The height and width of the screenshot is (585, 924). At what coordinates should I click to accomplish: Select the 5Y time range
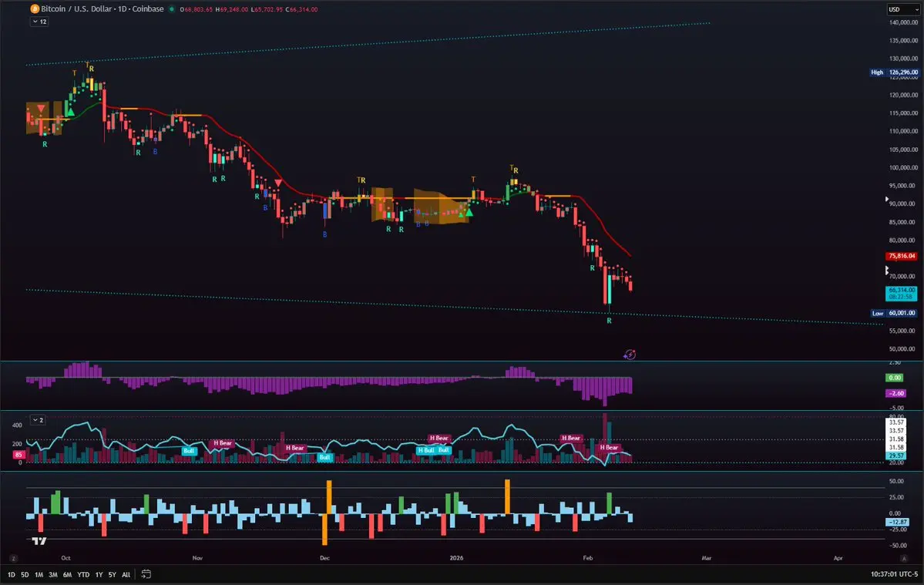point(112,574)
